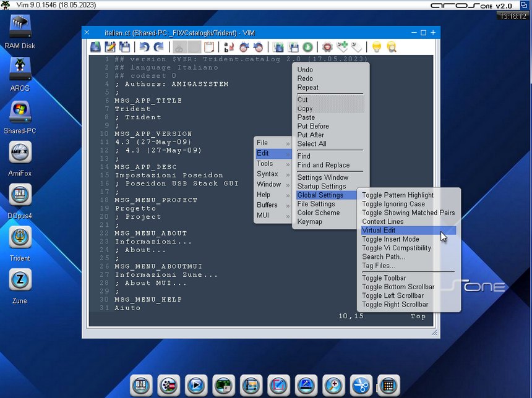This screenshot has height=398, width=532.
Task: Click the Redo arrow icon in toolbar
Action: coord(159,47)
